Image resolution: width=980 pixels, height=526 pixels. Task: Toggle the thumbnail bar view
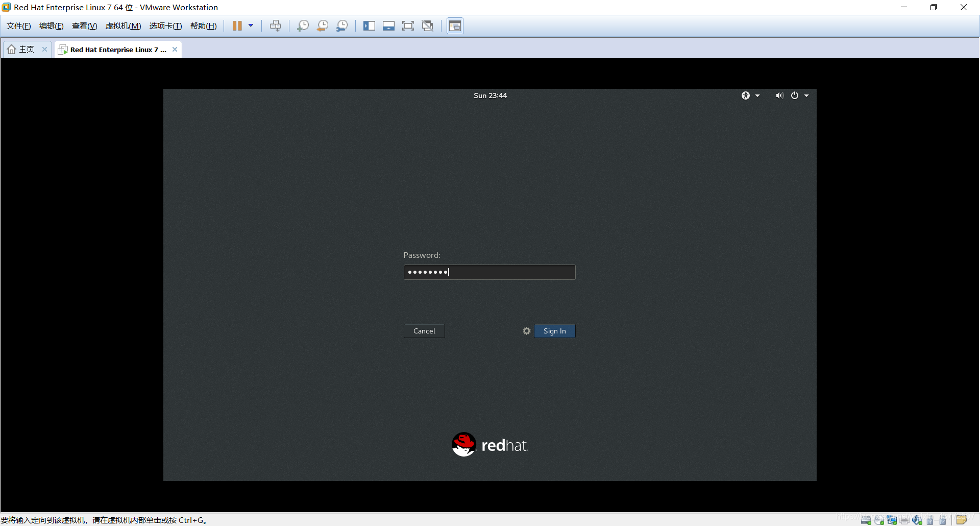coord(388,26)
